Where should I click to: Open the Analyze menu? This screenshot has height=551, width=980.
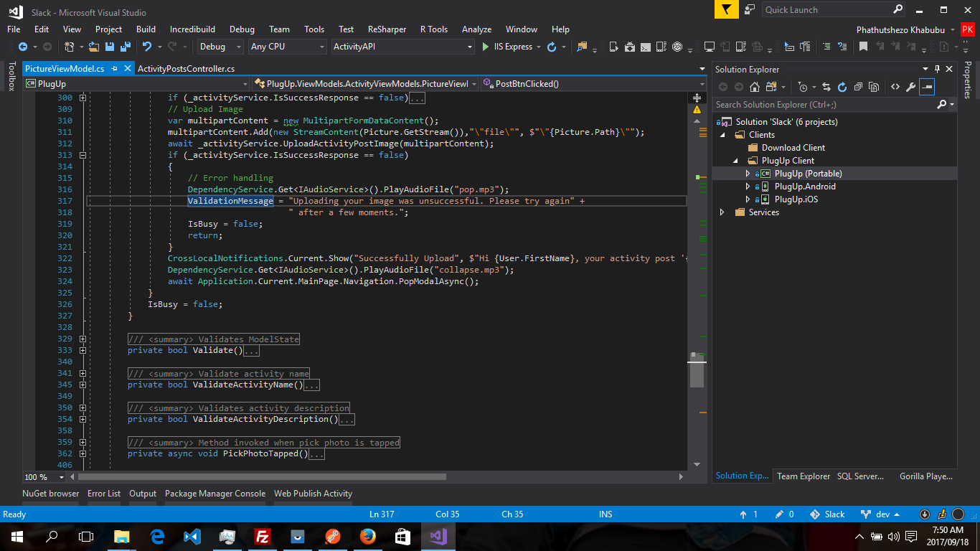click(x=476, y=29)
